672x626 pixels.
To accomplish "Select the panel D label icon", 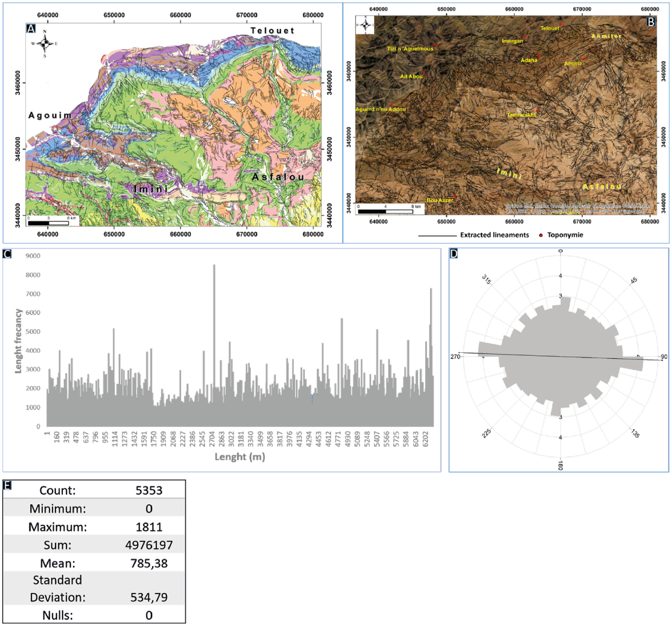I will pyautogui.click(x=452, y=254).
